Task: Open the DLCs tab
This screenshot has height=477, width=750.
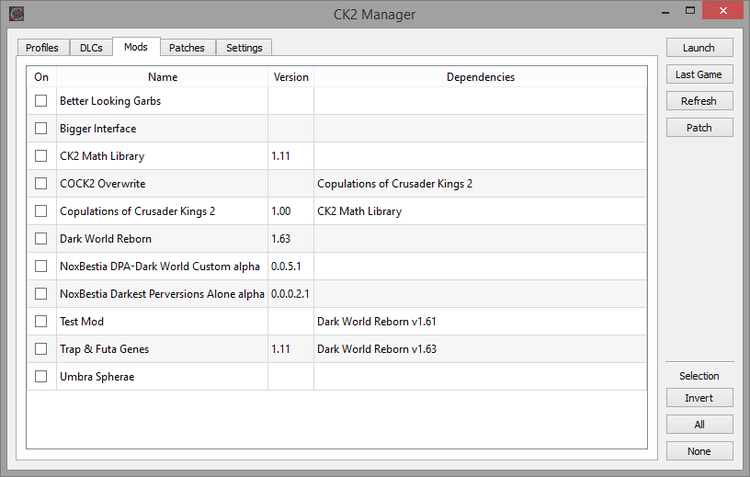Action: [x=91, y=48]
